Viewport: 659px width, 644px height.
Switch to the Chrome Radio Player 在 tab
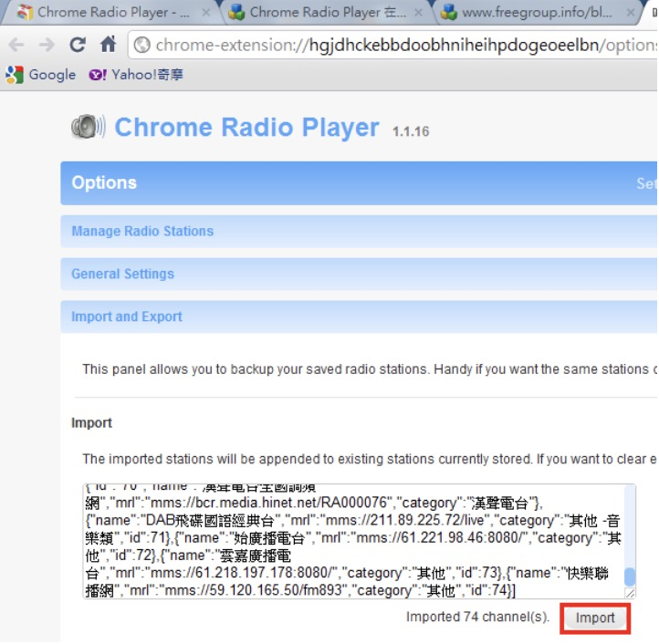(324, 12)
